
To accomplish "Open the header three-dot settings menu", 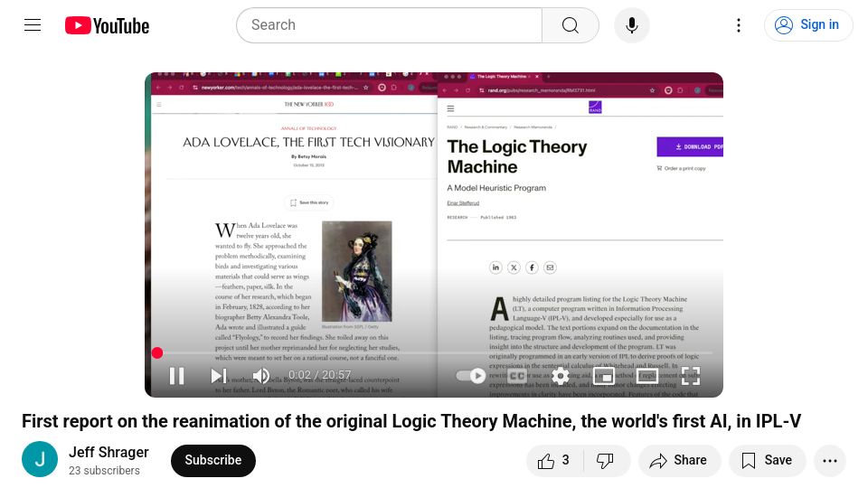I will tap(739, 25).
